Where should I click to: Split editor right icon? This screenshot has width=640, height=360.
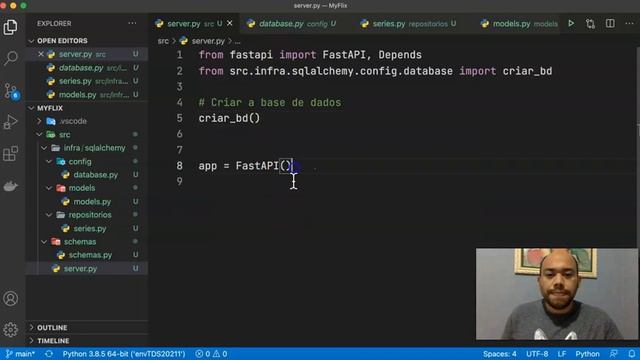pyautogui.click(x=610, y=24)
